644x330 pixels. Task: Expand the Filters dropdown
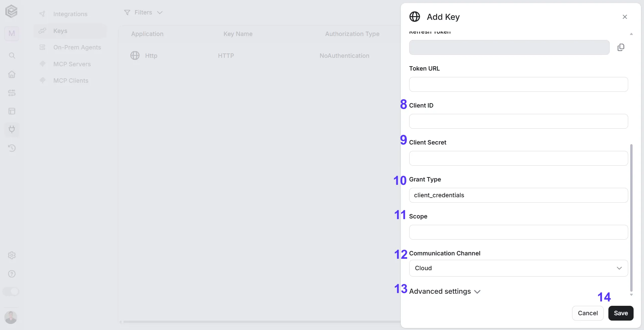[143, 12]
